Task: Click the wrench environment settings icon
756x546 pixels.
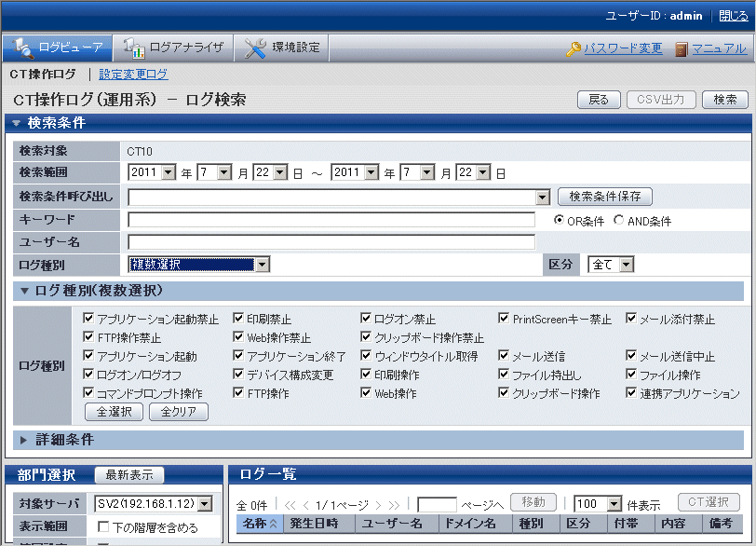Action: [254, 48]
